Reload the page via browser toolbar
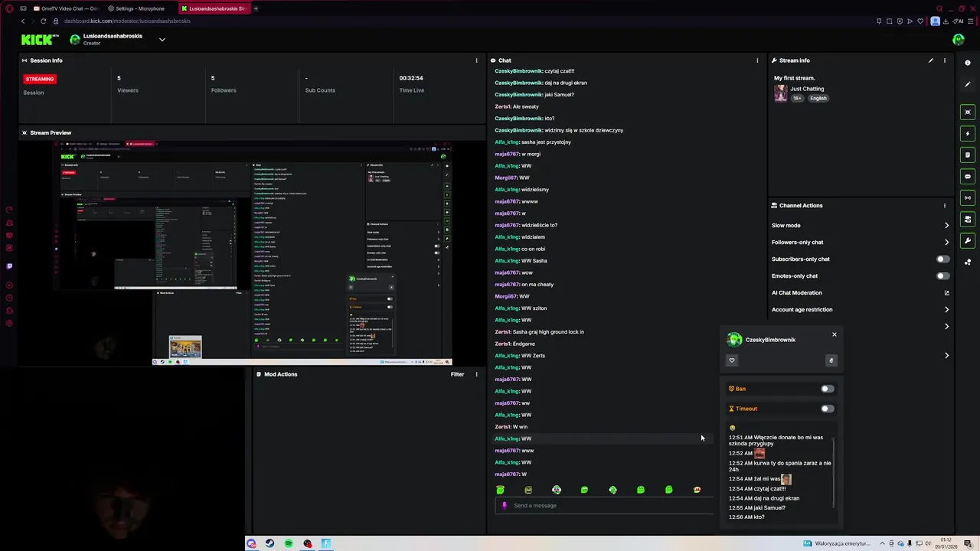Screen dimensions: 980x551 pos(43,21)
